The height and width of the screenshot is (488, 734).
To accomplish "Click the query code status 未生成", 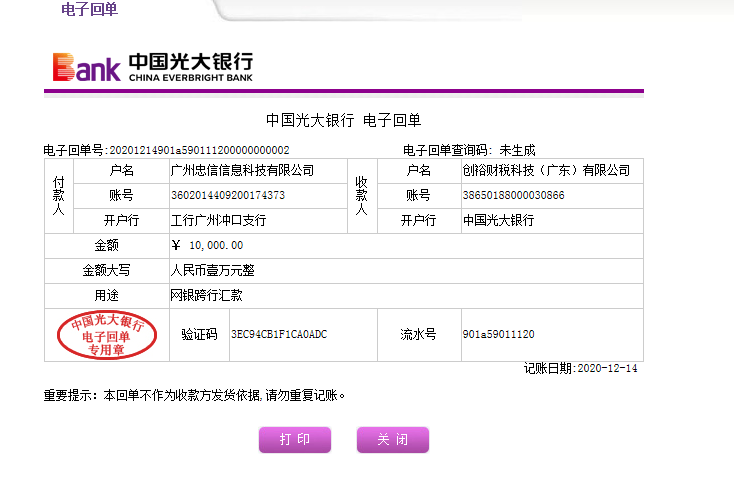I will 517,150.
